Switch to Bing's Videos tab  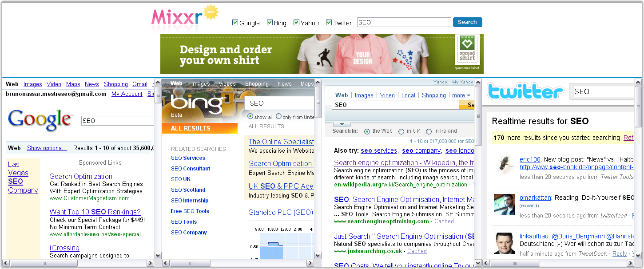click(227, 84)
